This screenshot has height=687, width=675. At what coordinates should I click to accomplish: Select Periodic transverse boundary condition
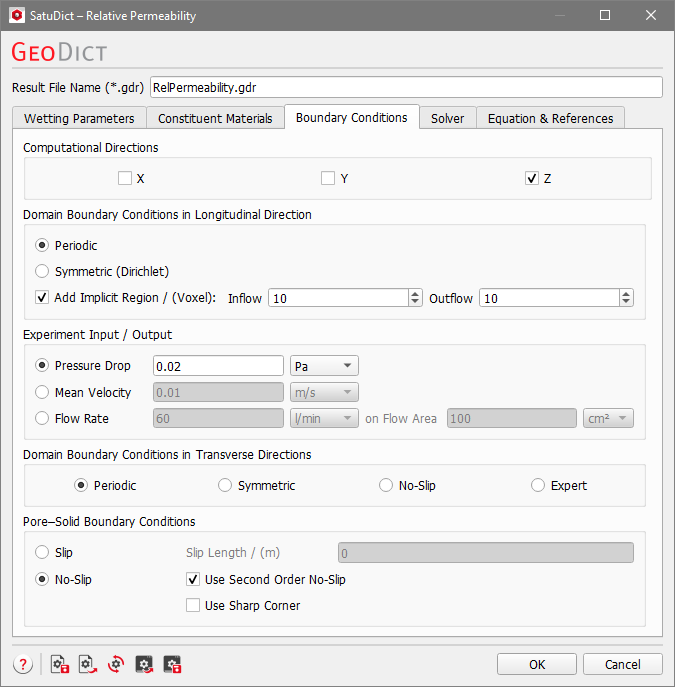81,485
